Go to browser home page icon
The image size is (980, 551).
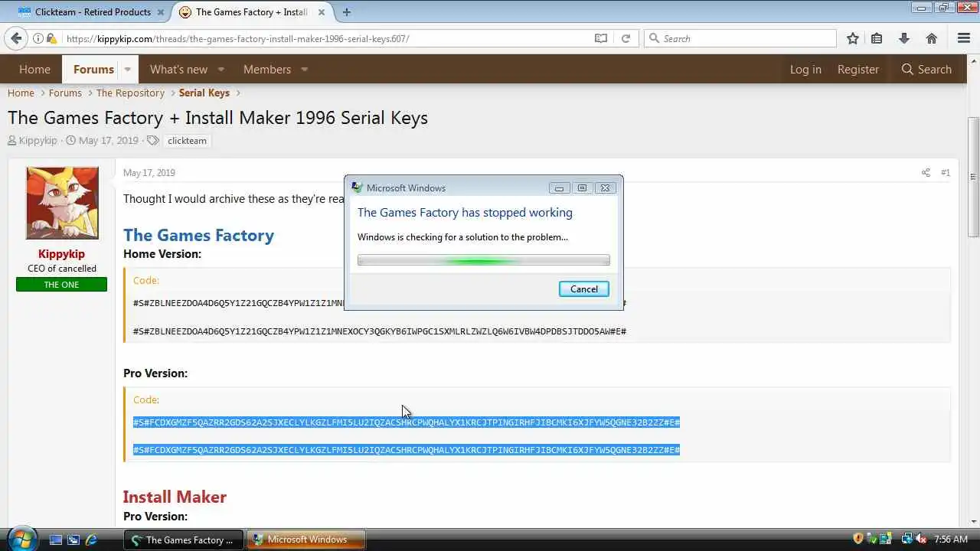pos(932,38)
